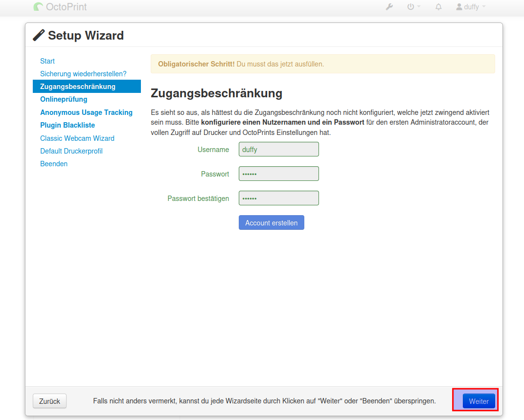Open the power system menu
524x420 pixels.
(413, 7)
